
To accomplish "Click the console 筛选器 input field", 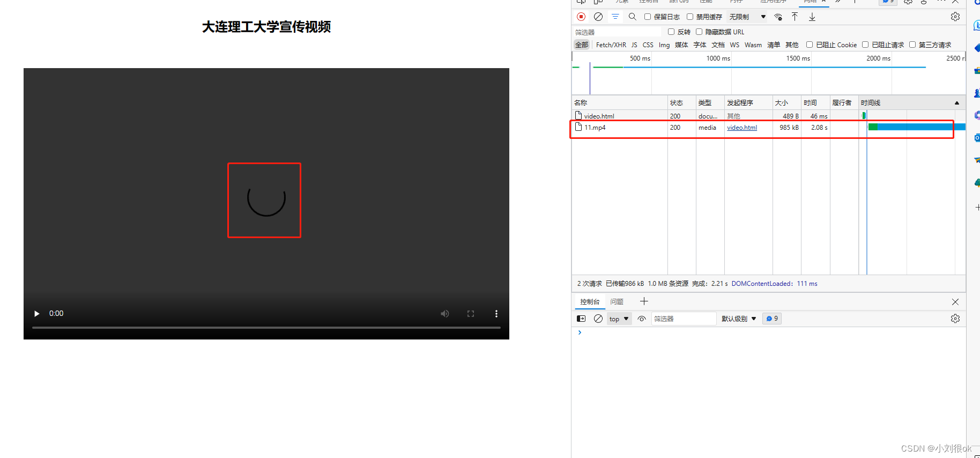I will 684,319.
